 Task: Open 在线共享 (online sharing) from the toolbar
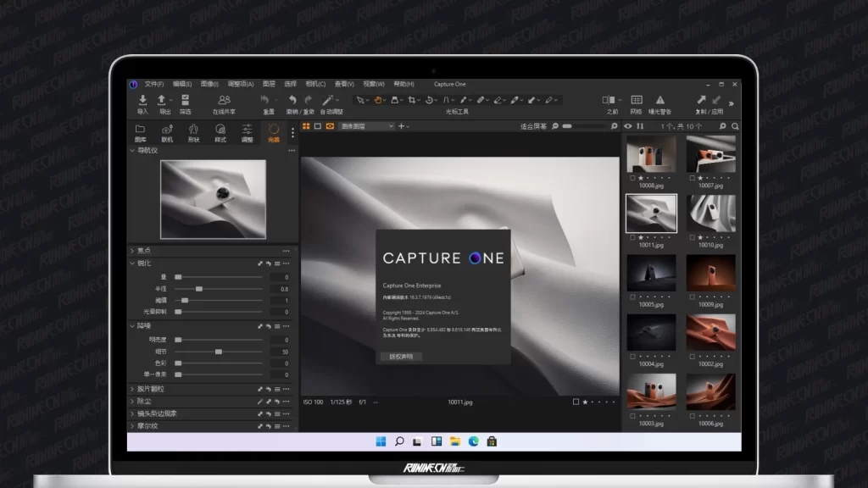[x=224, y=101]
